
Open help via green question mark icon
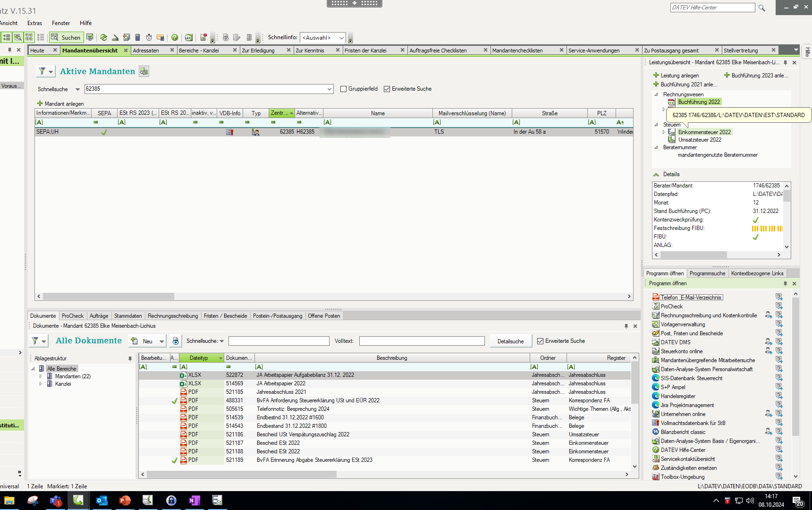coord(175,37)
